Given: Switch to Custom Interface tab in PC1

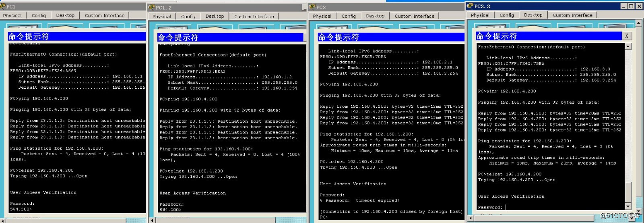Looking at the screenshot, I should pos(105,15).
